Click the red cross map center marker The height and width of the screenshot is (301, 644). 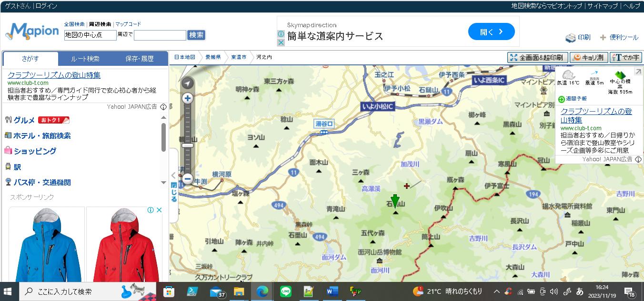tap(407, 186)
